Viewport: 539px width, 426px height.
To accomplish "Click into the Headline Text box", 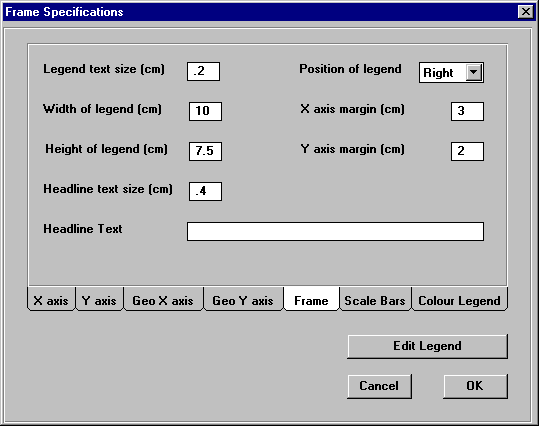I will [x=336, y=231].
